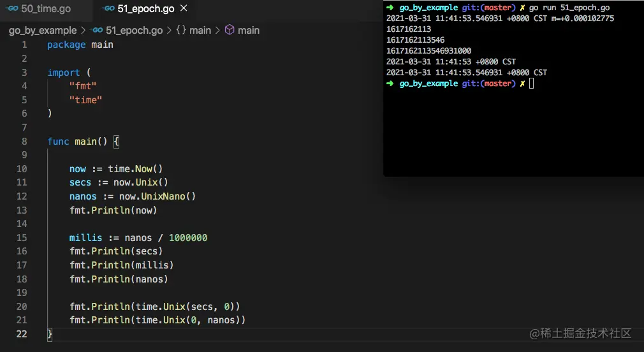The image size is (644, 352).
Task: Click closing brace on line 22
Action: 50,334
